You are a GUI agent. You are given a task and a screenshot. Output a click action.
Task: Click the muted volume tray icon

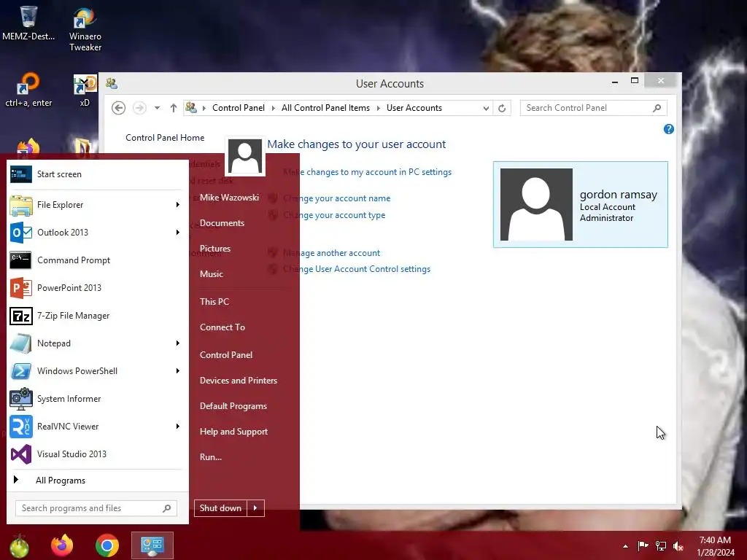pos(678,545)
